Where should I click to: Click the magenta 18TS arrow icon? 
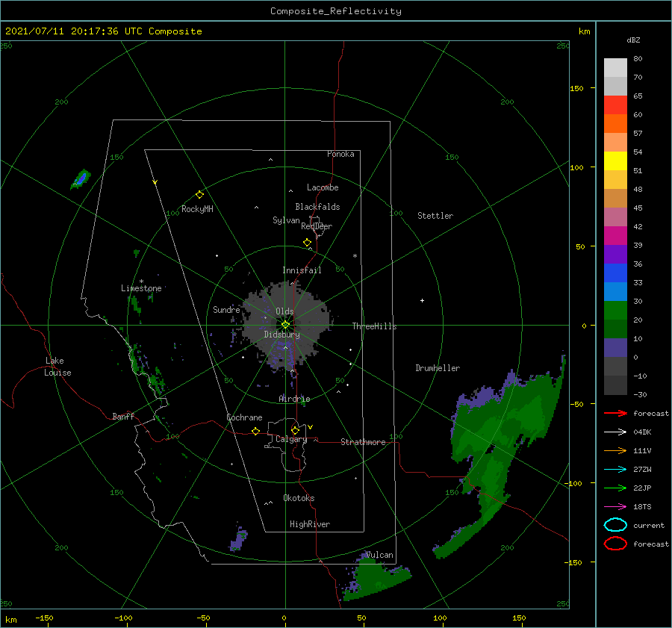[615, 507]
